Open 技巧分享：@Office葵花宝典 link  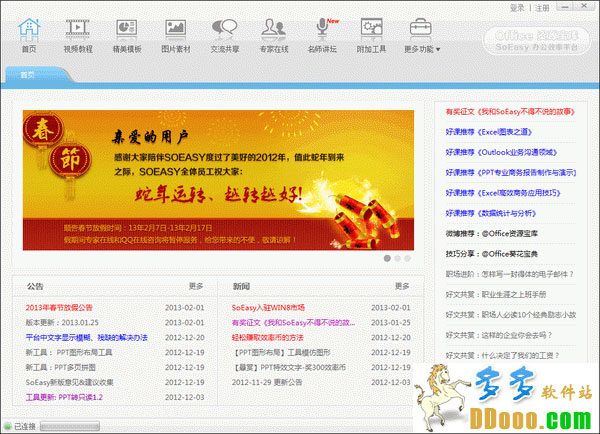491,253
